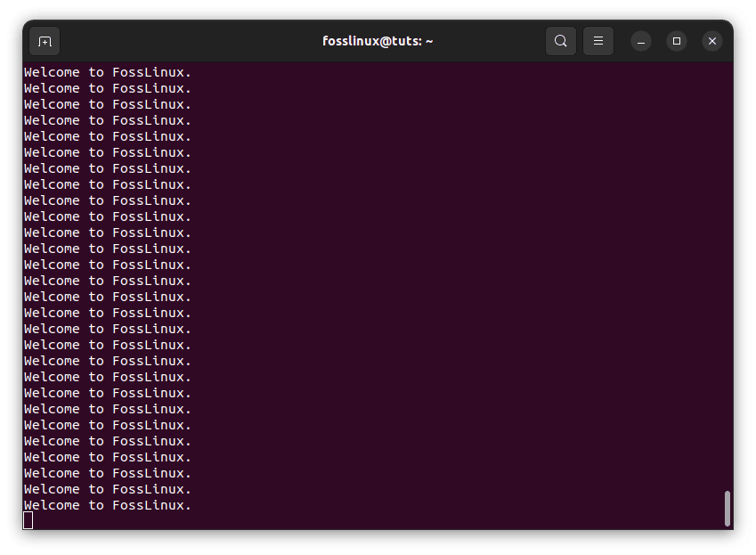The image size is (756, 555).
Task: Click the maximize window icon
Action: tap(677, 41)
